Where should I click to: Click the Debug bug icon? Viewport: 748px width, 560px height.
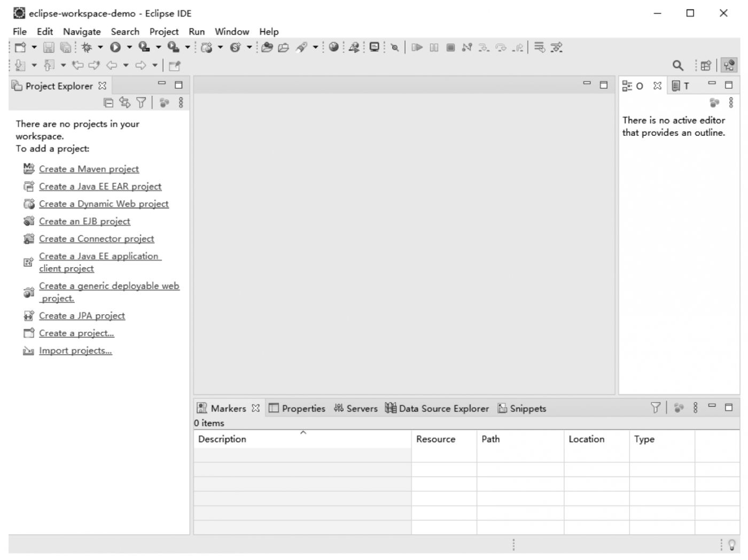coord(87,47)
